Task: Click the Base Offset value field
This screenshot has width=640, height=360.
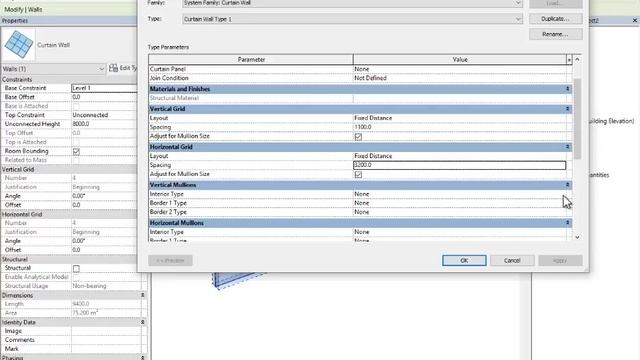Action: (104, 97)
